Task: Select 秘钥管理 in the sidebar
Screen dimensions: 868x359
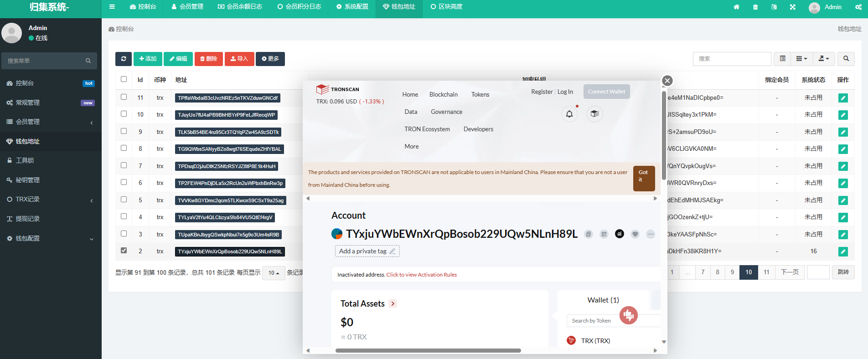Action: click(28, 180)
